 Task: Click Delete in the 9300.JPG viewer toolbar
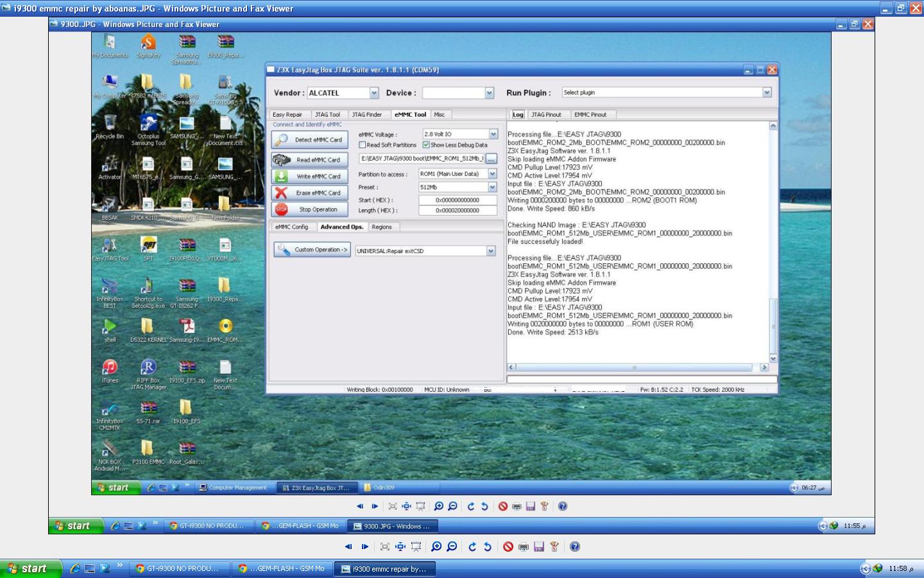click(x=503, y=506)
